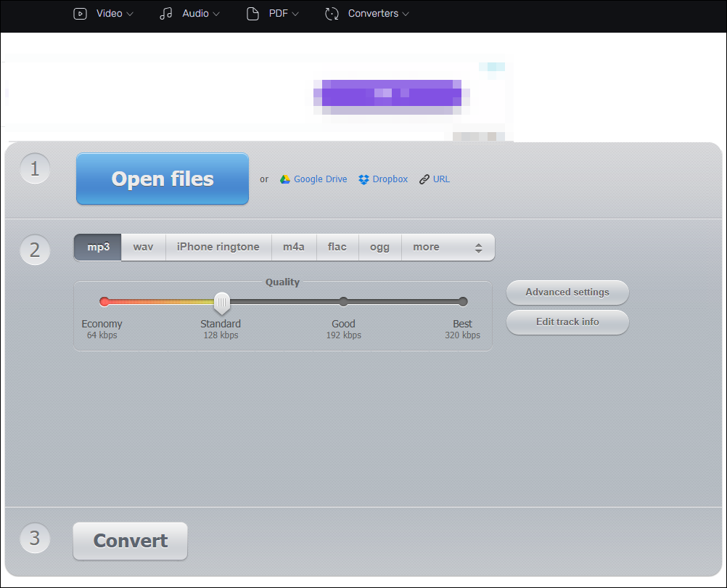Click the '320 kbps' text
Screen dimensions: 727x588
pos(463,335)
